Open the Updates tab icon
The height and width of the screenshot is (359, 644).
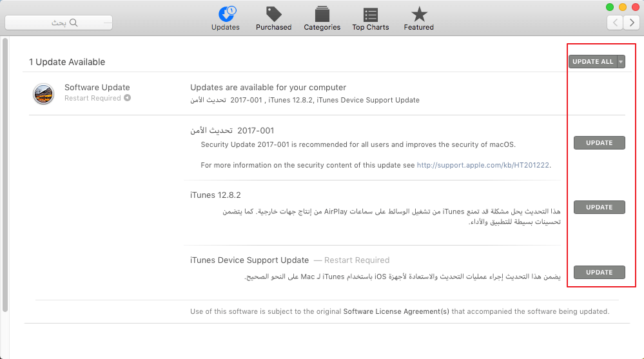click(x=227, y=14)
